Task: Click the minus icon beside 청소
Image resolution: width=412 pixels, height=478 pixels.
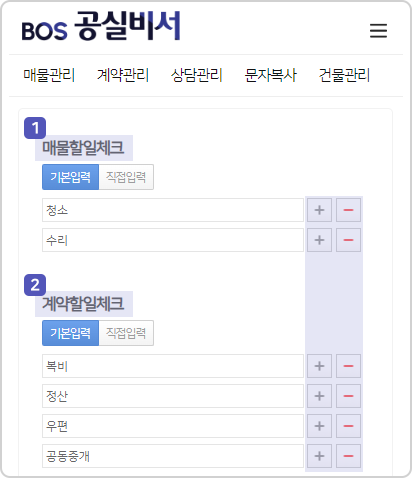Action: [x=348, y=210]
